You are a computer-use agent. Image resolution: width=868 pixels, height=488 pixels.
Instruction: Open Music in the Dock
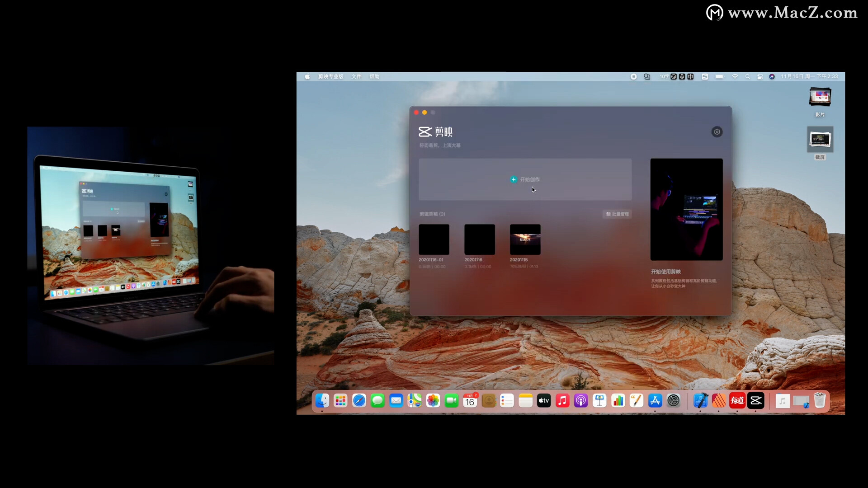(x=562, y=401)
